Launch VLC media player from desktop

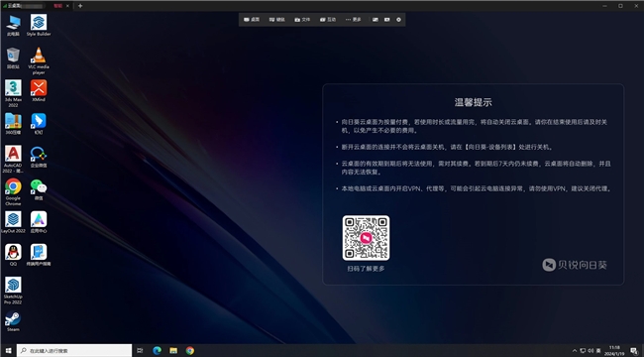point(39,60)
